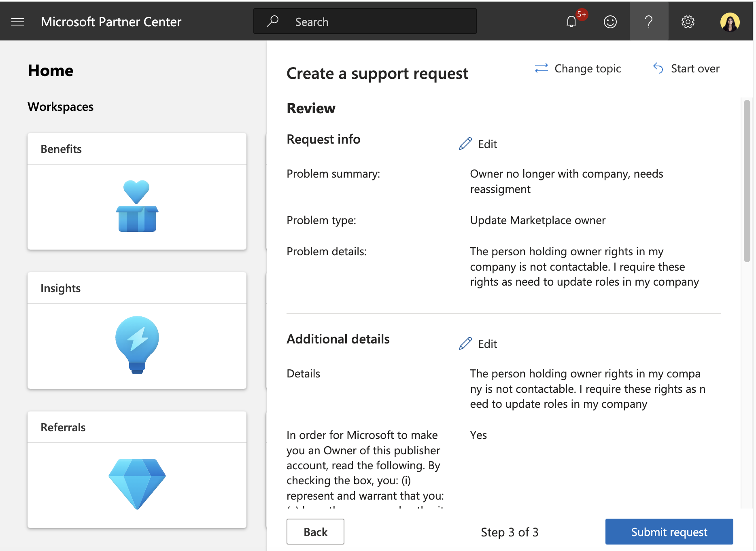Click the pencil icon for Request info
756x551 pixels.
465,144
